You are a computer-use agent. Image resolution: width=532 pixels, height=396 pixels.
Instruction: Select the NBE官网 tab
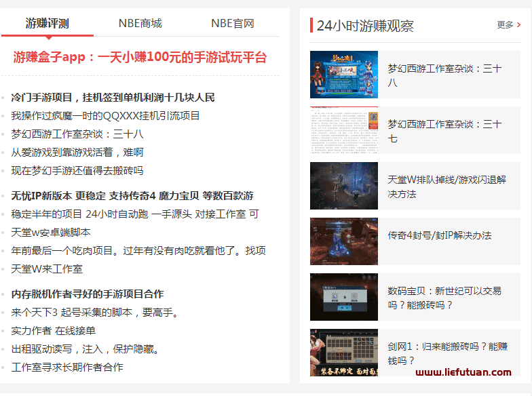(x=232, y=24)
